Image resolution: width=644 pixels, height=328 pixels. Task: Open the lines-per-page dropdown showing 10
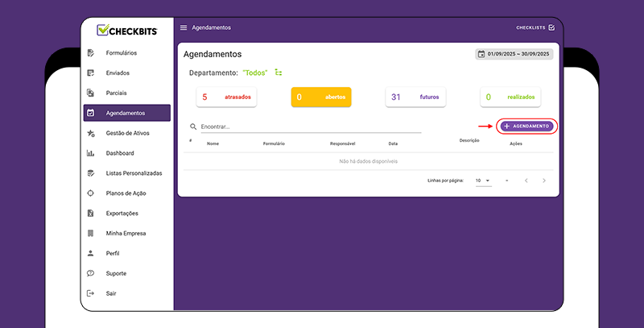click(484, 181)
